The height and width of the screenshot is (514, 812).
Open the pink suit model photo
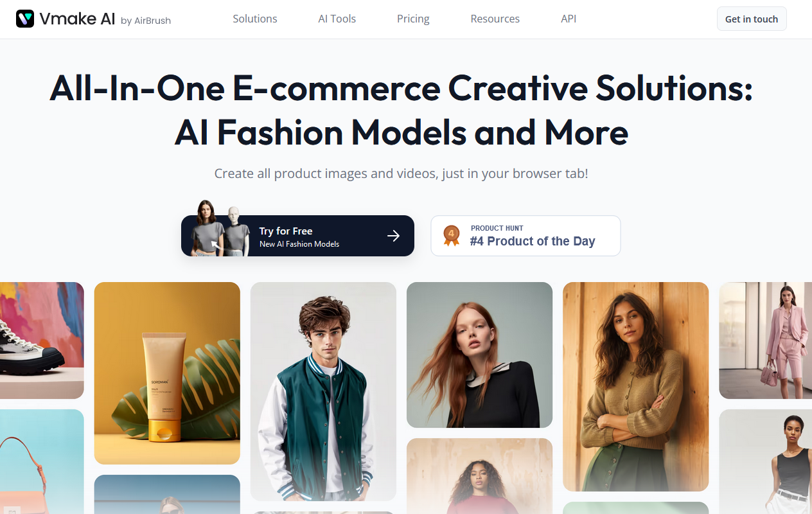(x=766, y=341)
